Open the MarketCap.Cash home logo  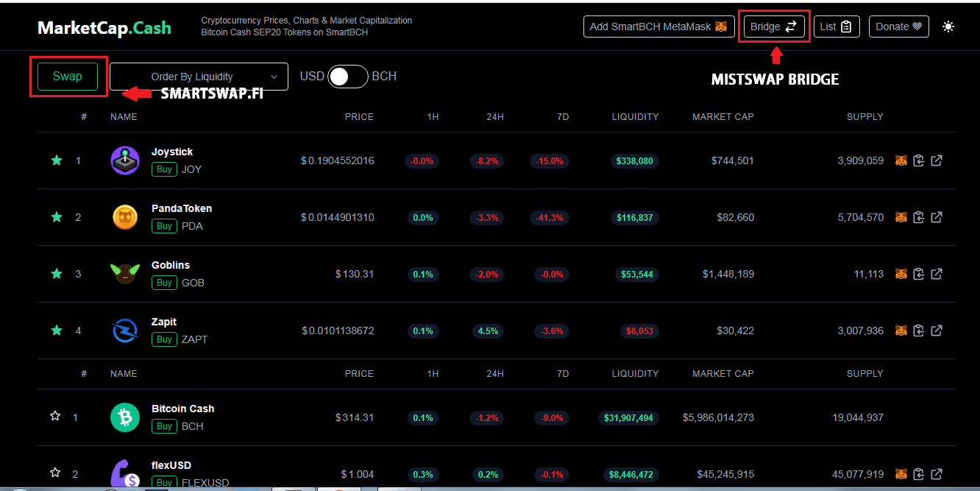click(x=104, y=28)
